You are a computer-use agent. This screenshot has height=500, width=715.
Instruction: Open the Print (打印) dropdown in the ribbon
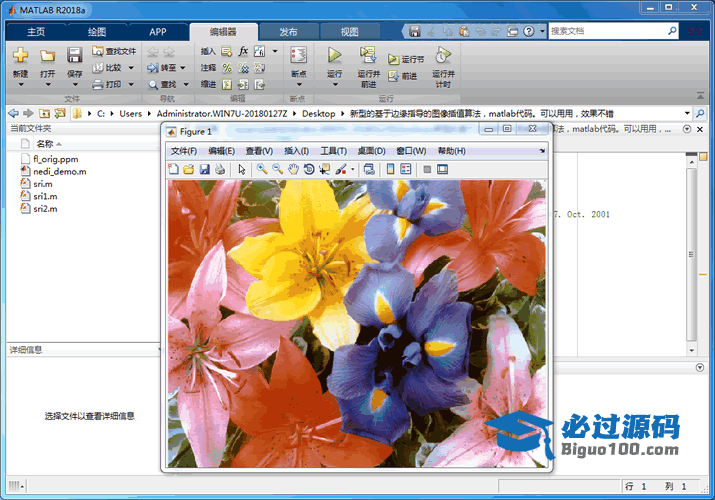(129, 85)
